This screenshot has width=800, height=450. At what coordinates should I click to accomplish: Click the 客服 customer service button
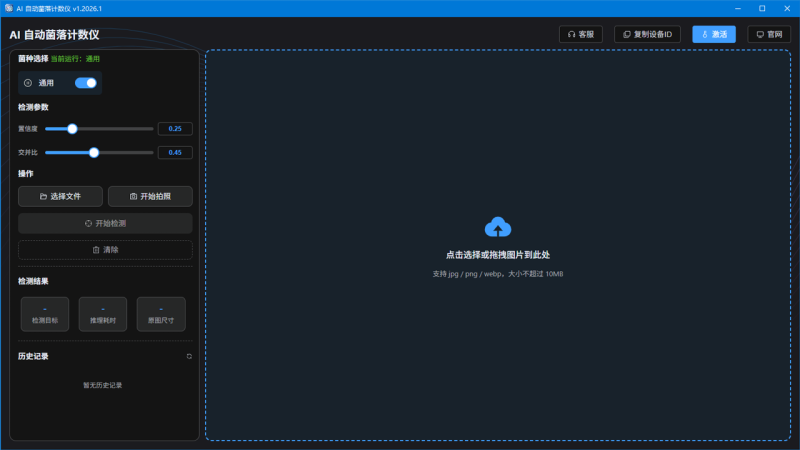point(581,34)
